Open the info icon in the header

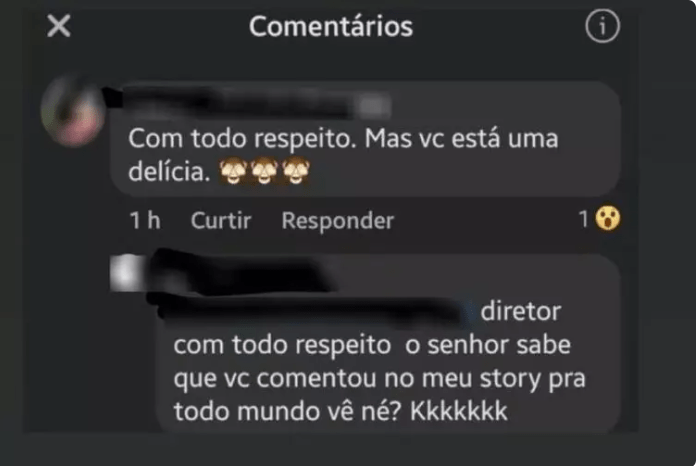pos(602,27)
